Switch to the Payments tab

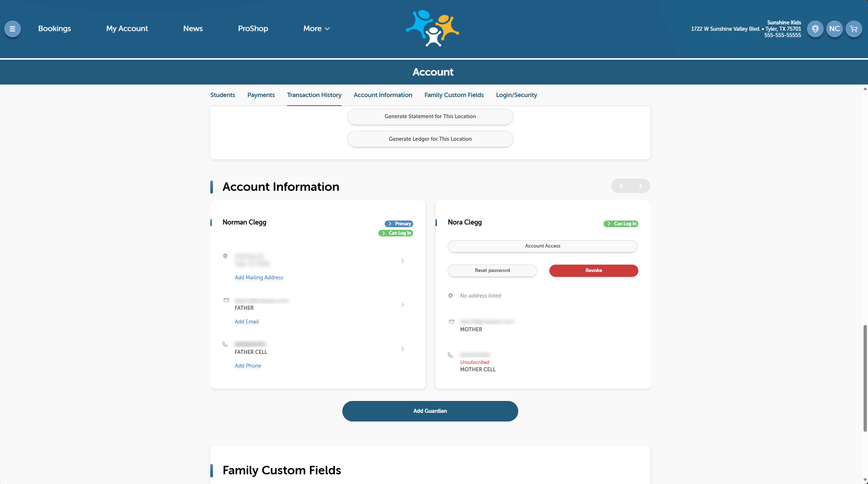coord(261,95)
